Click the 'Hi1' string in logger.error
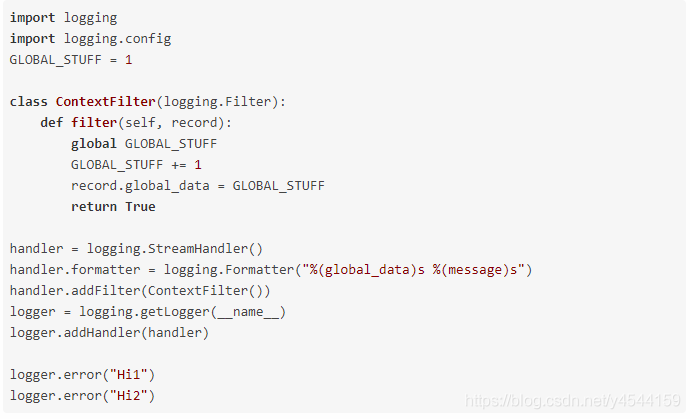Screen dimensions: 690x419 click(128, 375)
